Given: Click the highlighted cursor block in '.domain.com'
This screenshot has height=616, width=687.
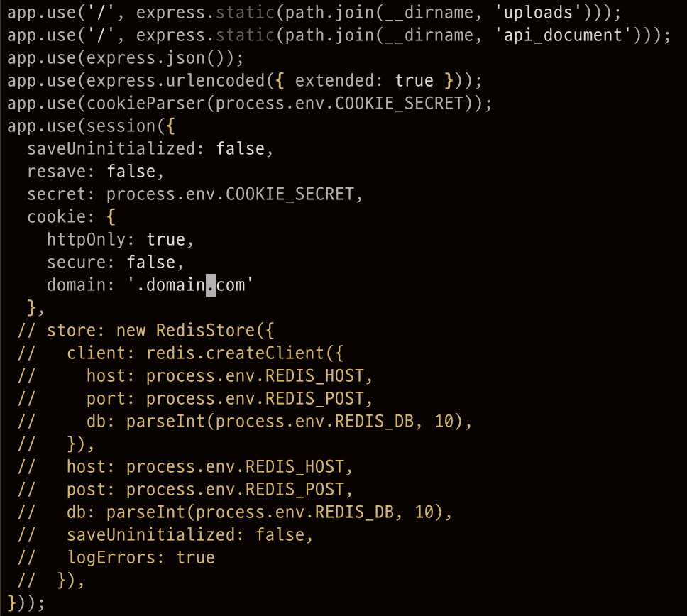Looking at the screenshot, I should click(x=211, y=285).
